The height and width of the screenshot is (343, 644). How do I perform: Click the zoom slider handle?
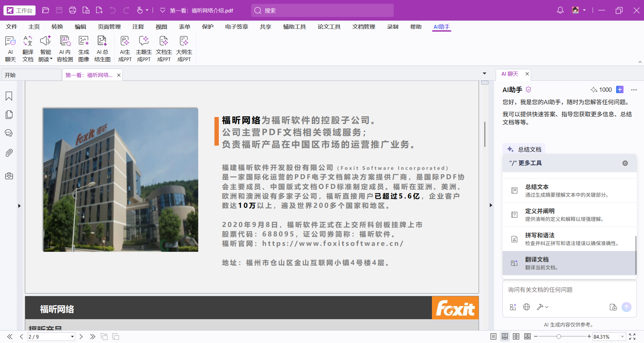(x=559, y=336)
